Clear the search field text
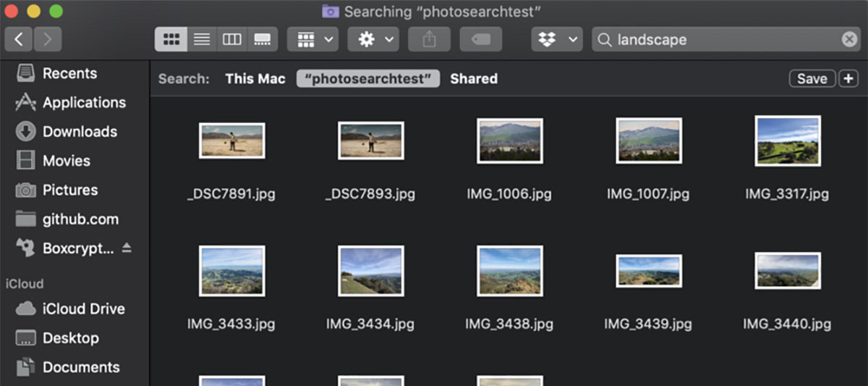This screenshot has height=386, width=868. (x=849, y=39)
